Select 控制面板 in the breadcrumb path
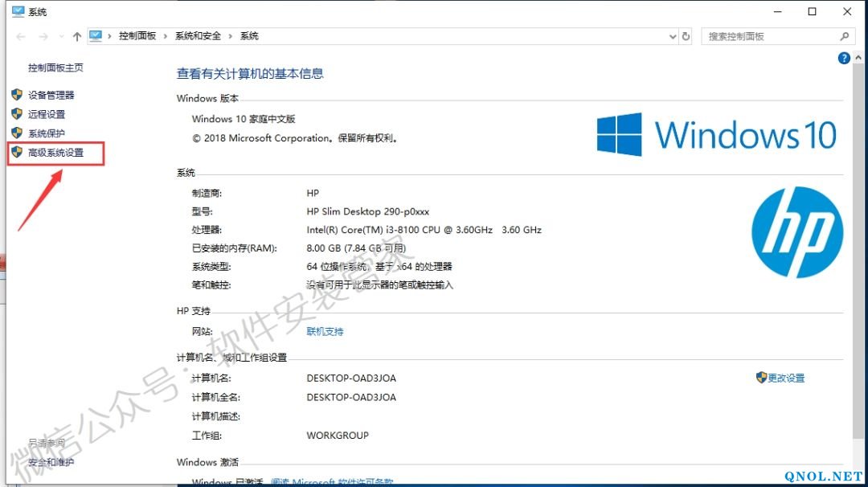Image resolution: width=868 pixels, height=487 pixels. pos(137,36)
